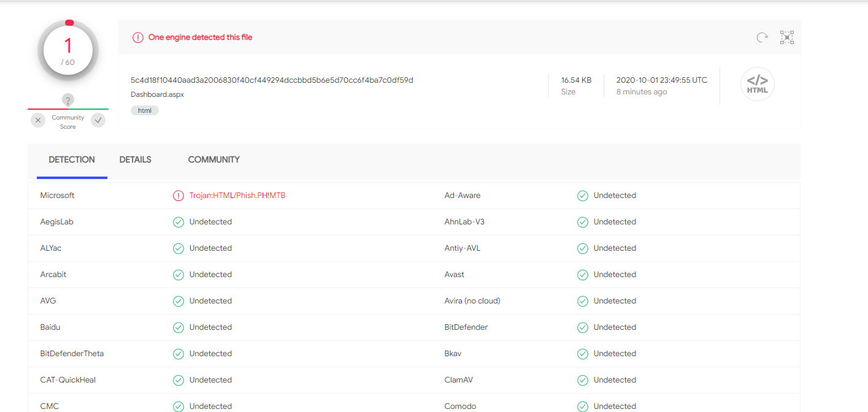Click the reanalyze refresh icon
868x412 pixels.
(x=762, y=37)
